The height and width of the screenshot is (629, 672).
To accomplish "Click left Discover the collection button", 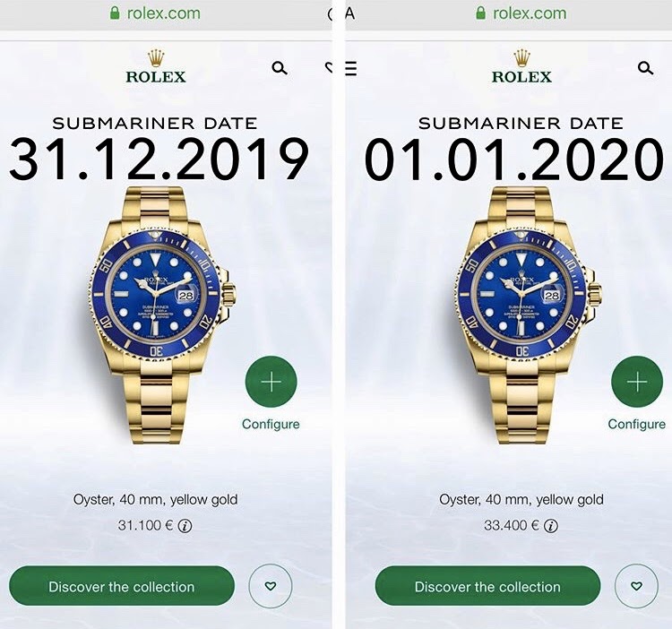I will point(122,586).
